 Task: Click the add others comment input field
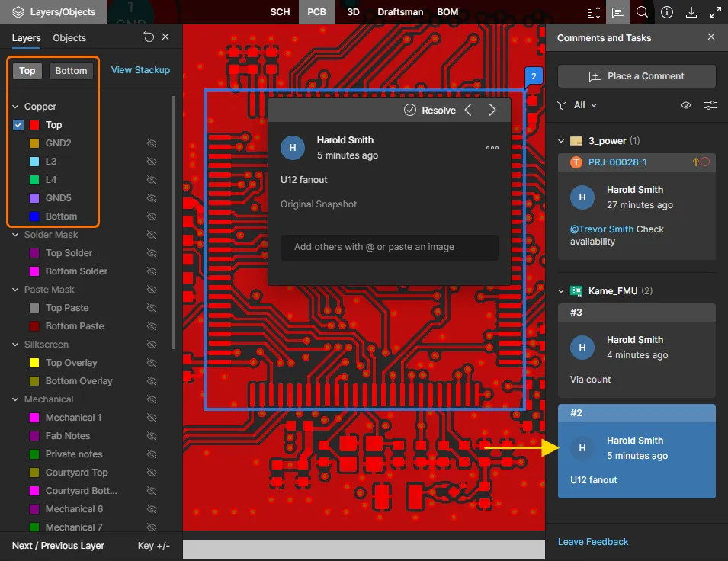389,247
